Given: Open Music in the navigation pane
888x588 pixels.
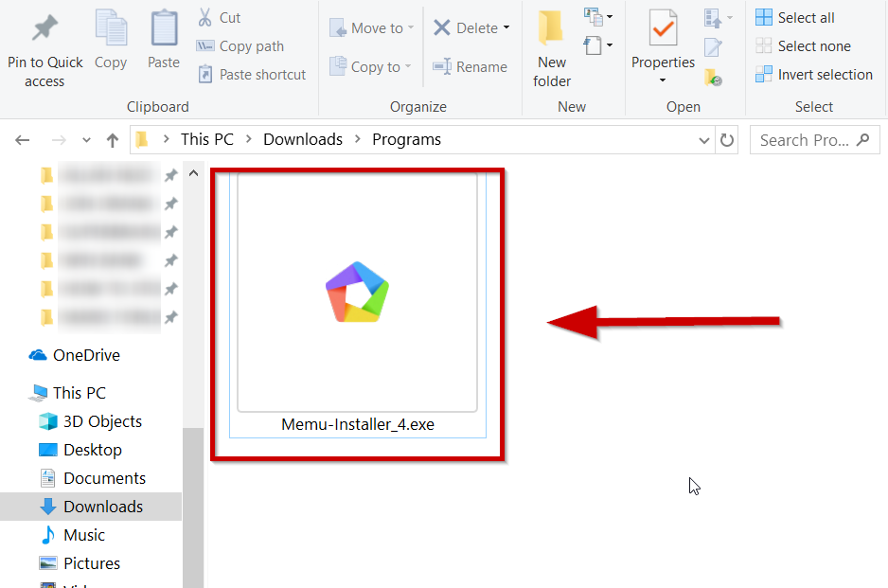Looking at the screenshot, I should click(73, 535).
